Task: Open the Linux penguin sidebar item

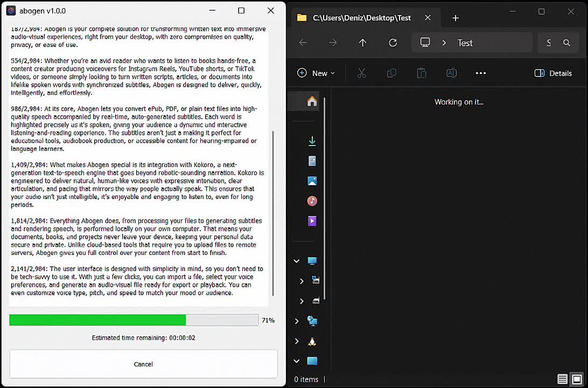Action: point(312,341)
